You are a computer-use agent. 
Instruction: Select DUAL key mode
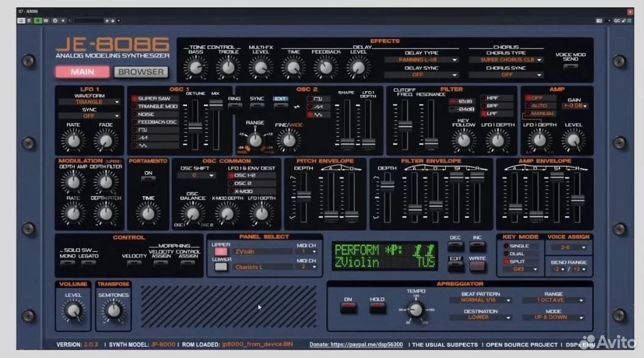(520, 253)
